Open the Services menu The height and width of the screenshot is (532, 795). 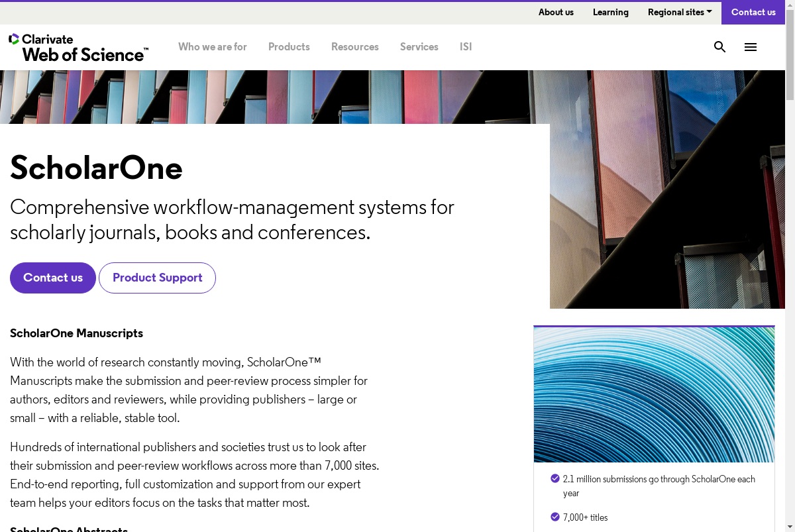pyautogui.click(x=419, y=47)
